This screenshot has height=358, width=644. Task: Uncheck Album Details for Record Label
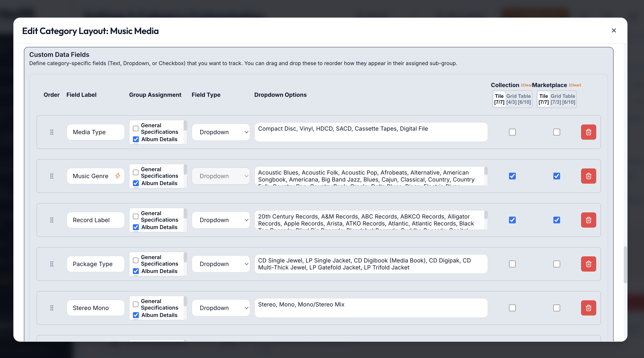136,227
